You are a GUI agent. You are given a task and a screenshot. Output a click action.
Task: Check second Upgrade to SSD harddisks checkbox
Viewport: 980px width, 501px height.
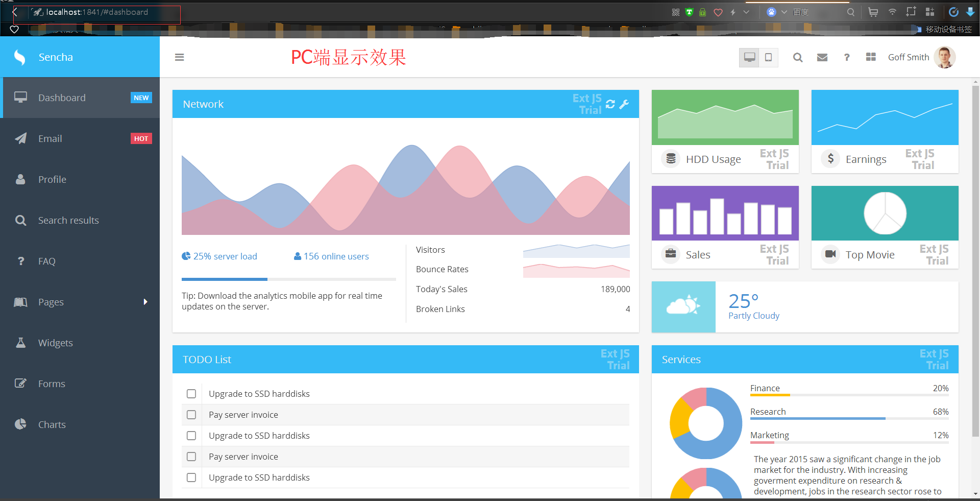point(191,436)
